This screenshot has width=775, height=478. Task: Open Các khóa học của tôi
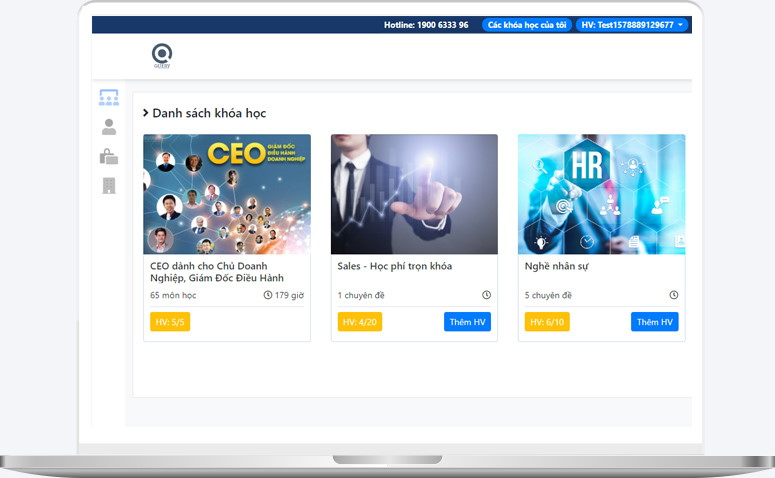[x=527, y=25]
